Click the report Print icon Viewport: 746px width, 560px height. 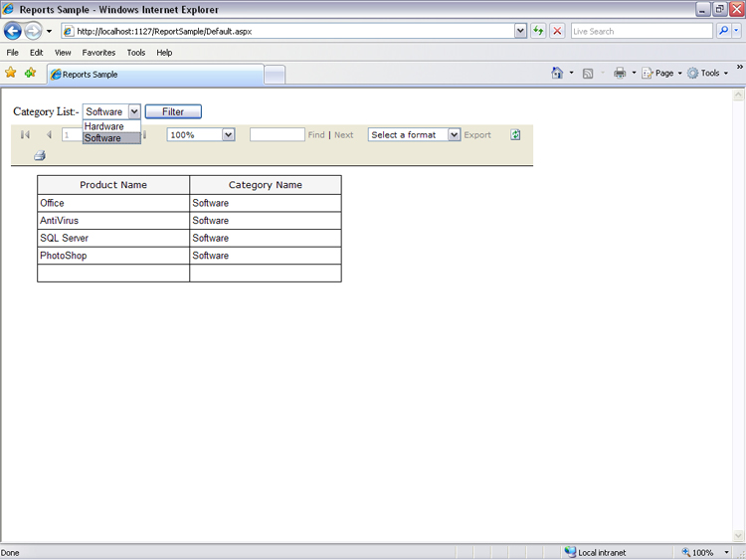[x=40, y=155]
